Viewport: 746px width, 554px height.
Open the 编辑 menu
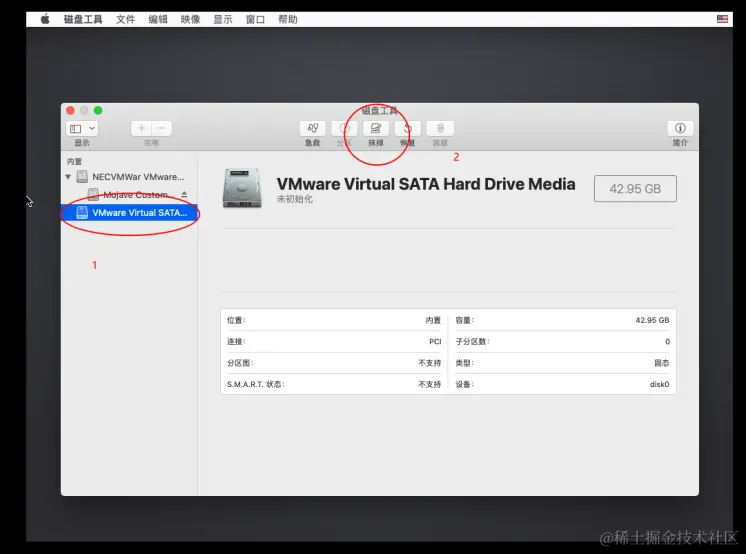(158, 20)
